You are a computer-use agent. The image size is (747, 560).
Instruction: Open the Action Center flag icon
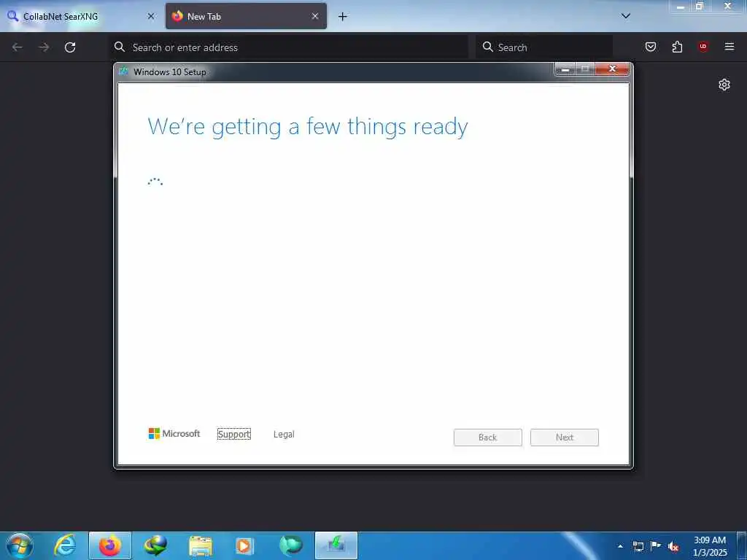(x=656, y=546)
